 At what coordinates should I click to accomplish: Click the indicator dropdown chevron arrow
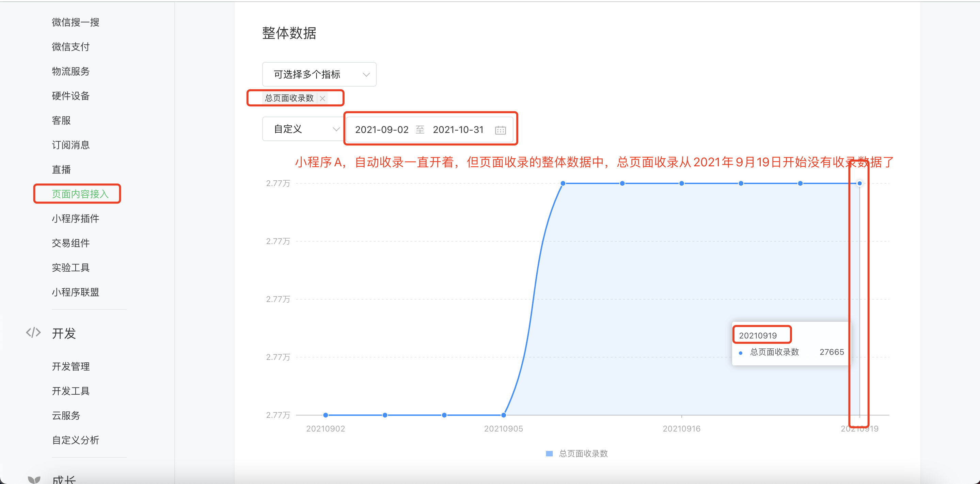click(x=366, y=75)
